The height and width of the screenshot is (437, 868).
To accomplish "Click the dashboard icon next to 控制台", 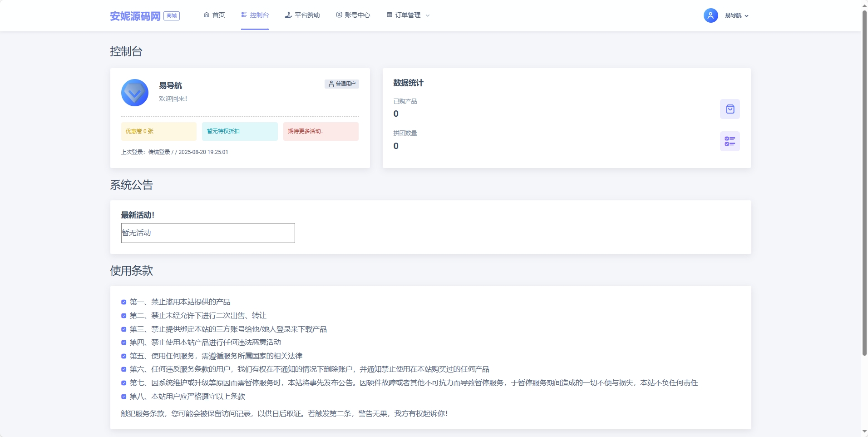I will pyautogui.click(x=244, y=15).
